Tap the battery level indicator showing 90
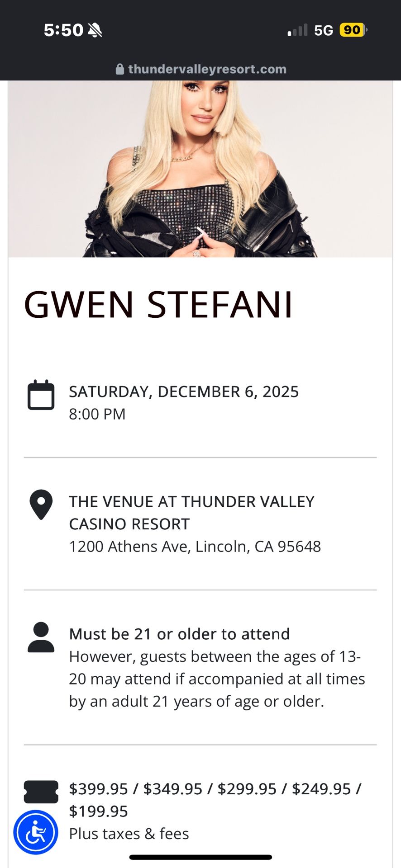Screen dimensions: 401x868 point(352,30)
